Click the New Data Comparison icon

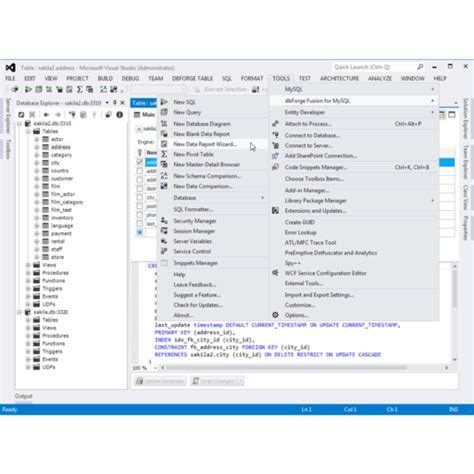[x=164, y=186]
